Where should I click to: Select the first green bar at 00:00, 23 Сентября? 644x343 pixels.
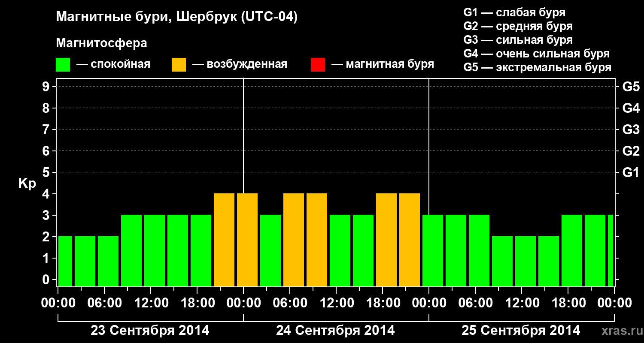point(65,262)
